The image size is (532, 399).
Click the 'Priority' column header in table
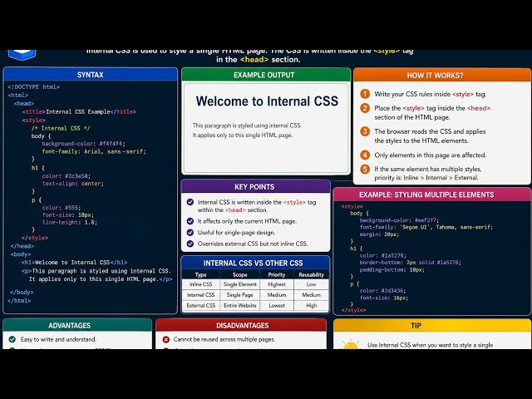[x=277, y=275]
